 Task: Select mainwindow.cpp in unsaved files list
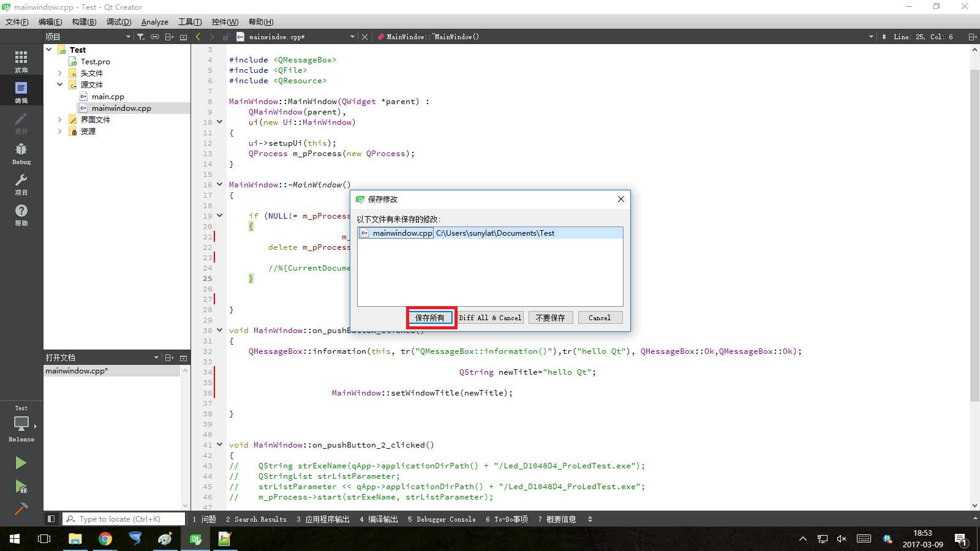491,233
